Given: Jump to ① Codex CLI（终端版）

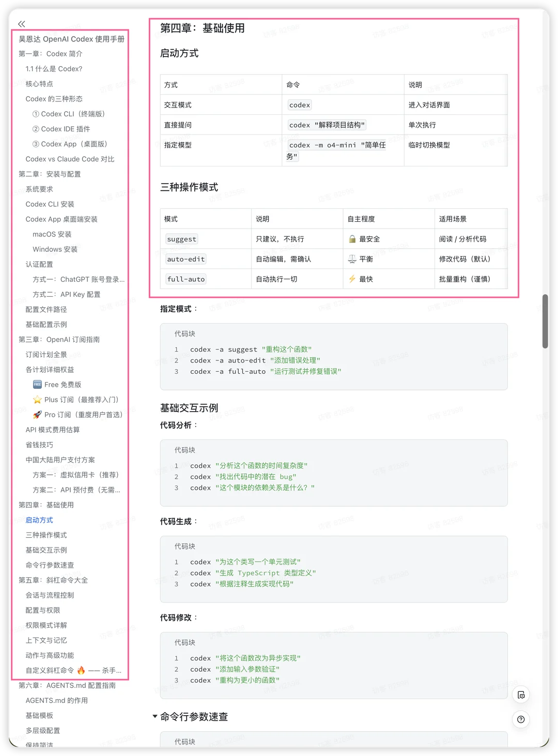Looking at the screenshot, I should [x=69, y=114].
